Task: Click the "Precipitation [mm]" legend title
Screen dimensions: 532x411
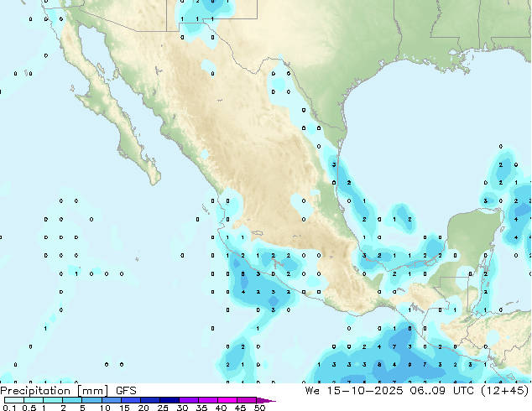Action: 55,391
